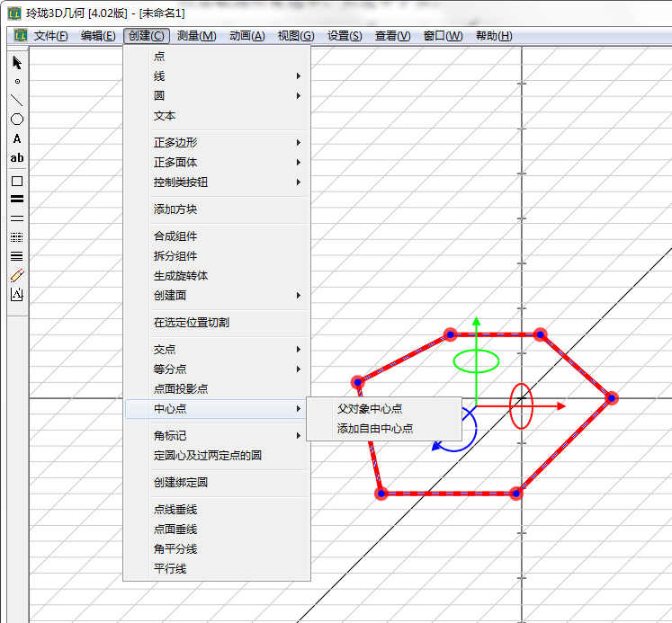Select the point drawing tool
Image resolution: width=672 pixels, height=623 pixels.
(x=16, y=81)
